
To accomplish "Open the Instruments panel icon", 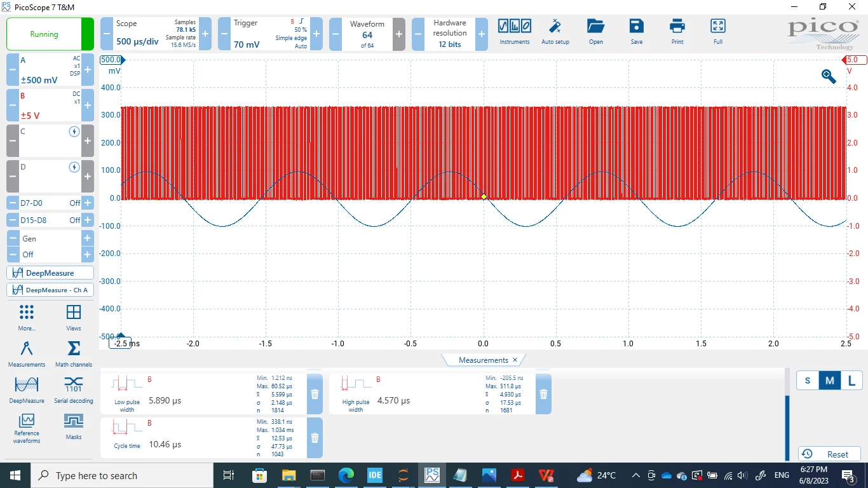I will (x=514, y=26).
